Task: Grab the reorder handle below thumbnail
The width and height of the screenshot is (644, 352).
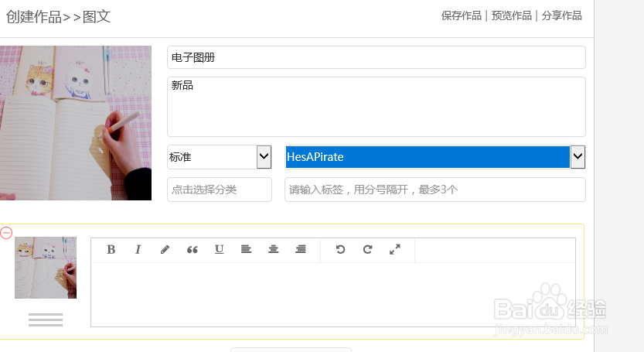Action: 46,320
